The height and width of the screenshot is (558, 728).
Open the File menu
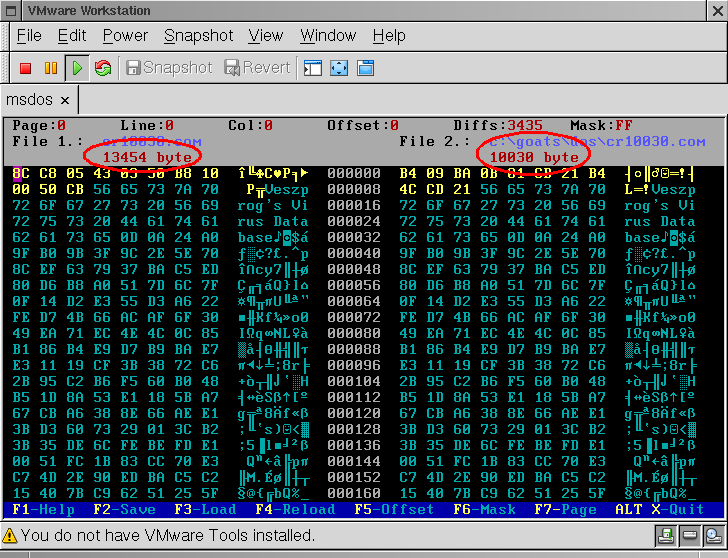[x=29, y=36]
